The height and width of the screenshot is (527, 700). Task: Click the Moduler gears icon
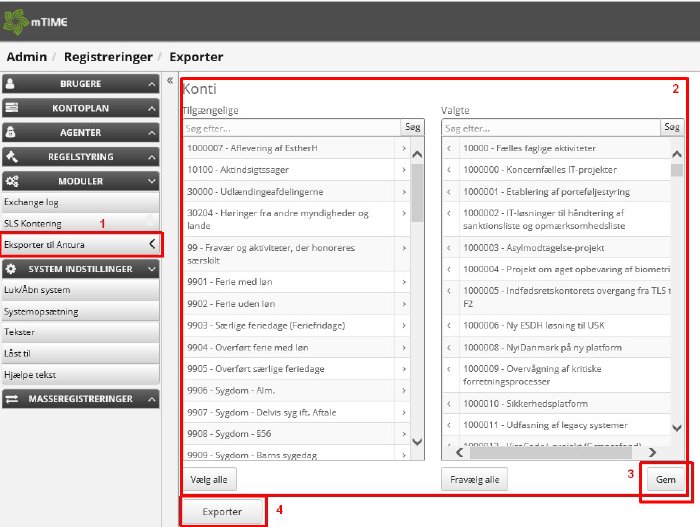click(x=12, y=181)
